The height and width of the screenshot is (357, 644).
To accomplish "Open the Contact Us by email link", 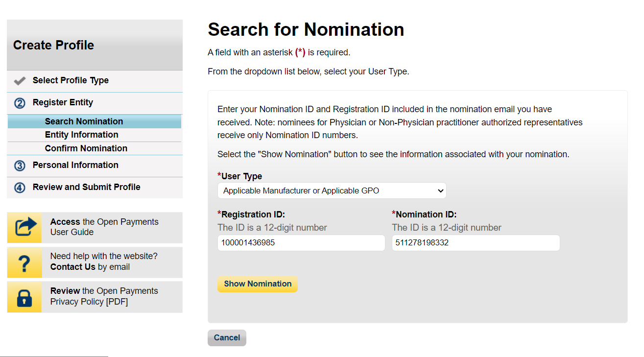I will (73, 267).
